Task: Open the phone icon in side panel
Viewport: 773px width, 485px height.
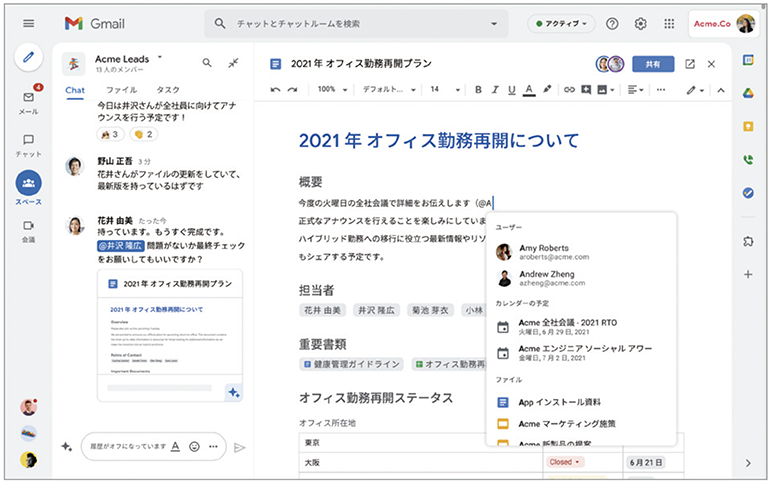Action: click(x=748, y=160)
